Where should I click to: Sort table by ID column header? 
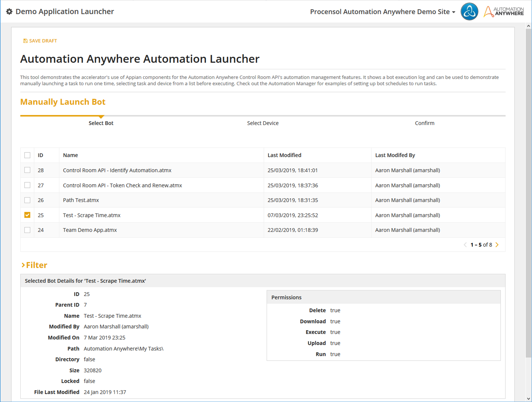pyautogui.click(x=40, y=155)
